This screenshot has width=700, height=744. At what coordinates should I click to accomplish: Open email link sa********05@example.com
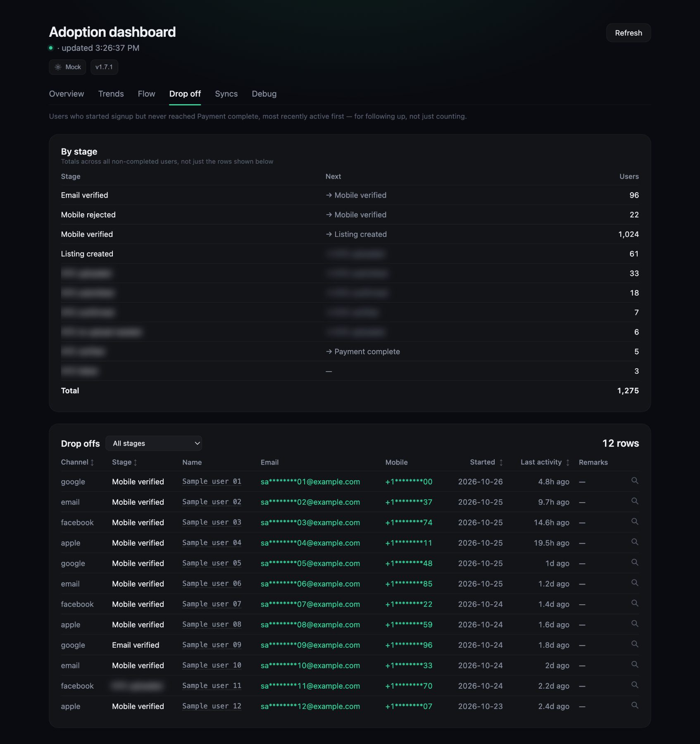coord(310,563)
